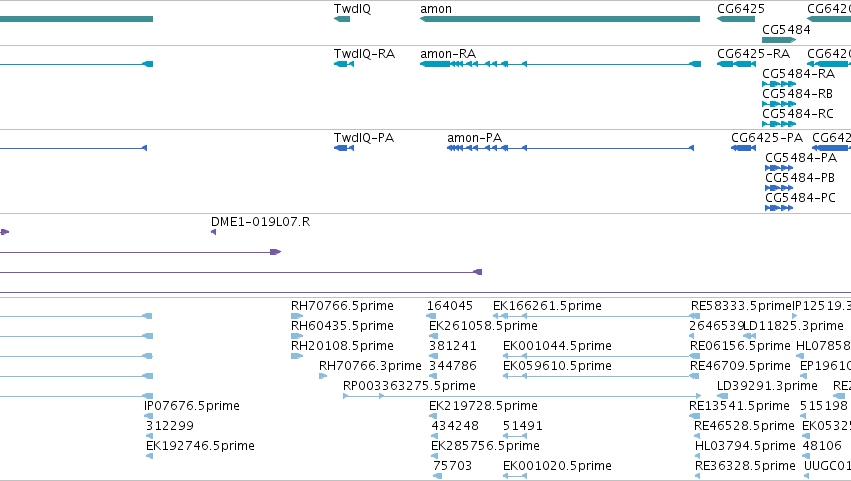
Task: Select the 312299 feature label
Action: point(170,426)
